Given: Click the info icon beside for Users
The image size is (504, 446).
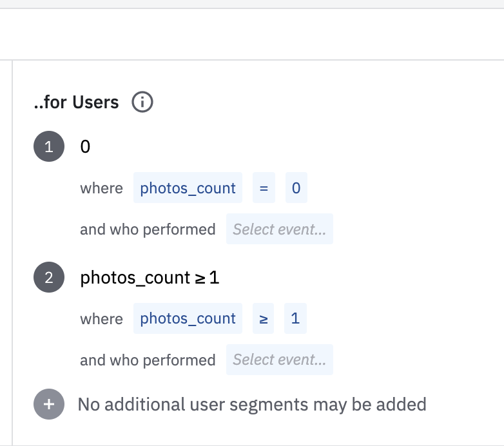Looking at the screenshot, I should point(142,102).
